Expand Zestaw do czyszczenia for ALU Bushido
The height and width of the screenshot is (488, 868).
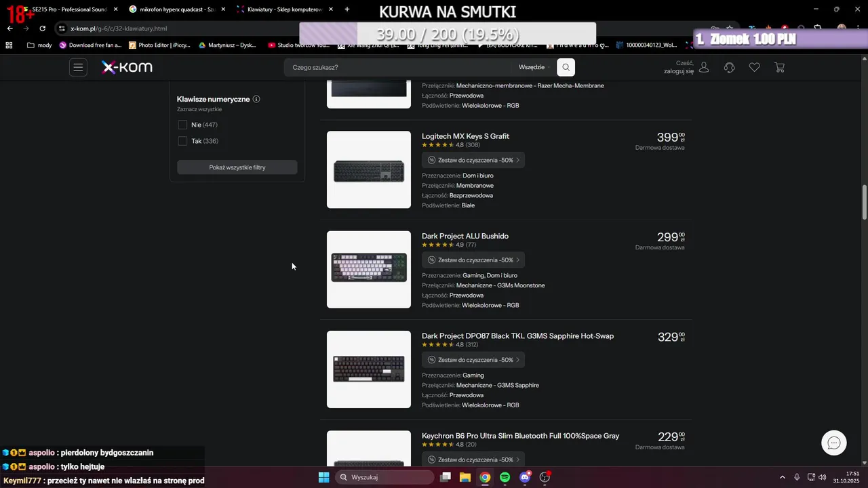[x=473, y=260]
